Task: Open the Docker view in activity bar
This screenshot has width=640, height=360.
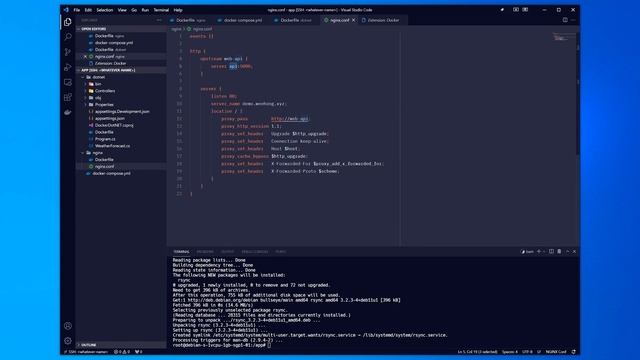Action: click(68, 112)
